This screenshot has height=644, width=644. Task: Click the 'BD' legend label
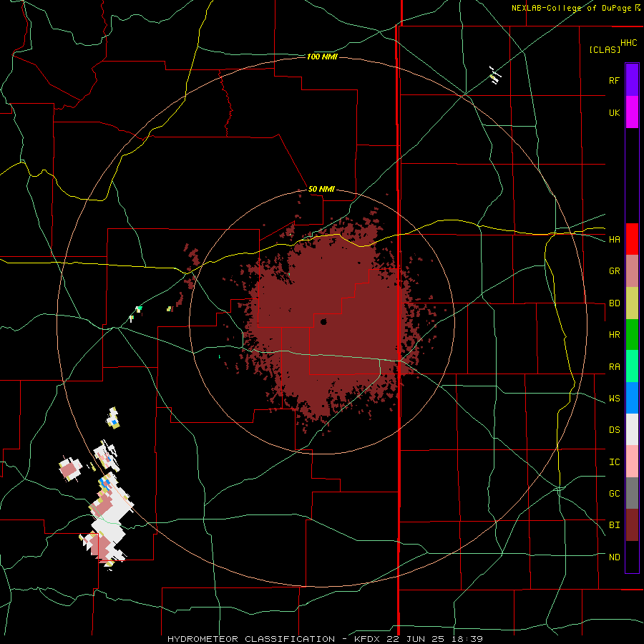point(614,303)
